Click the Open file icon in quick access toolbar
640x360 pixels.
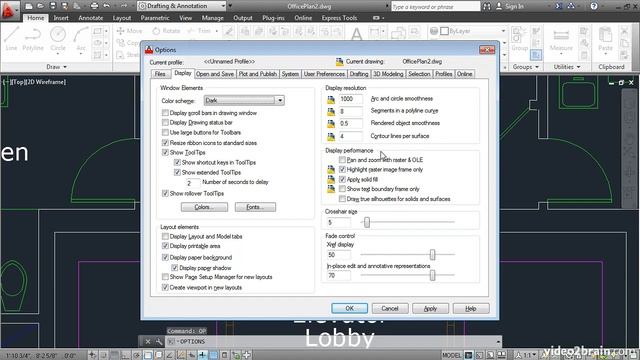(x=40, y=6)
